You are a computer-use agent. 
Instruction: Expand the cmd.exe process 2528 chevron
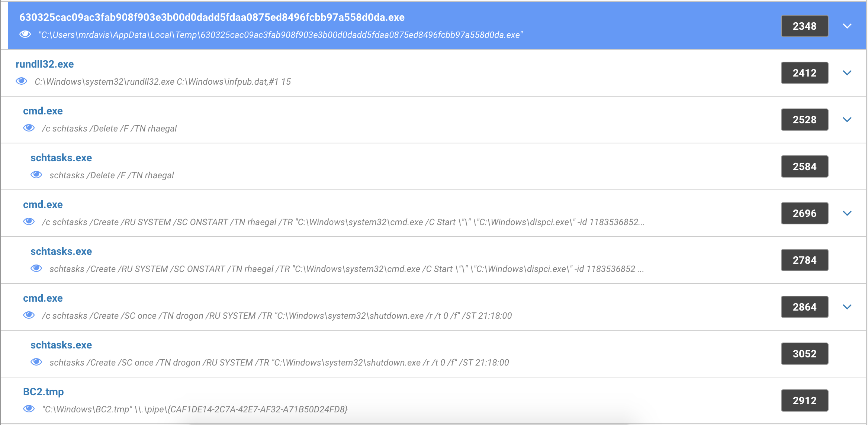pos(847,120)
